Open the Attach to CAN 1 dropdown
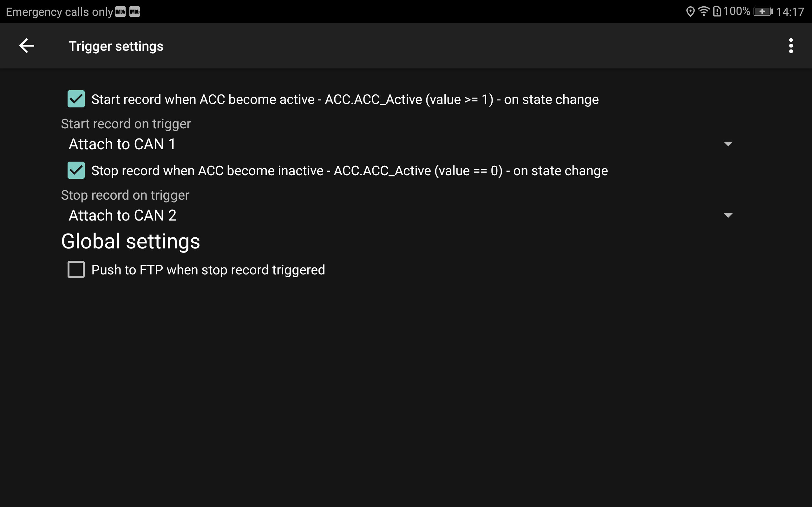The width and height of the screenshot is (812, 507). [x=399, y=144]
